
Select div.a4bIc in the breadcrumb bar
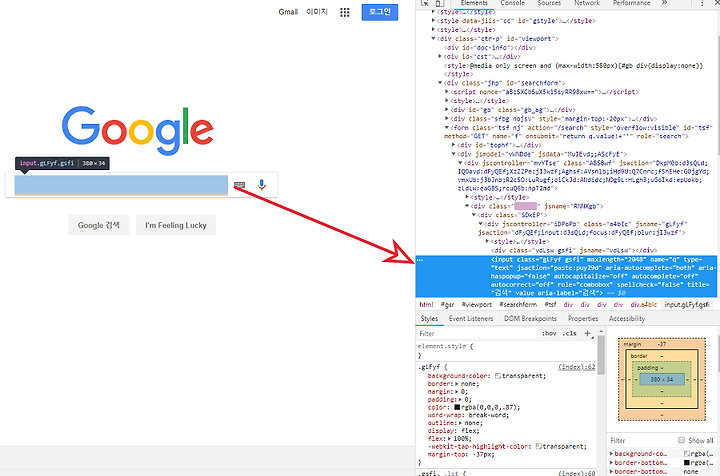click(643, 305)
